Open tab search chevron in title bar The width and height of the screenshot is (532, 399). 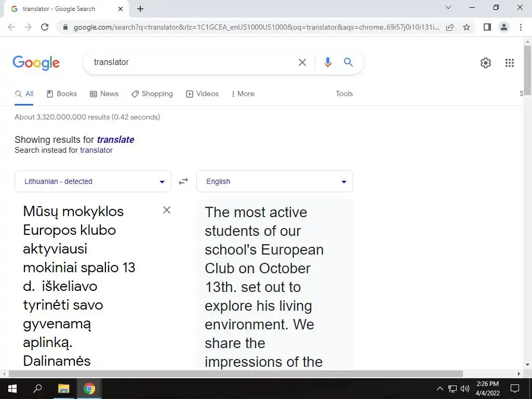pyautogui.click(x=448, y=7)
